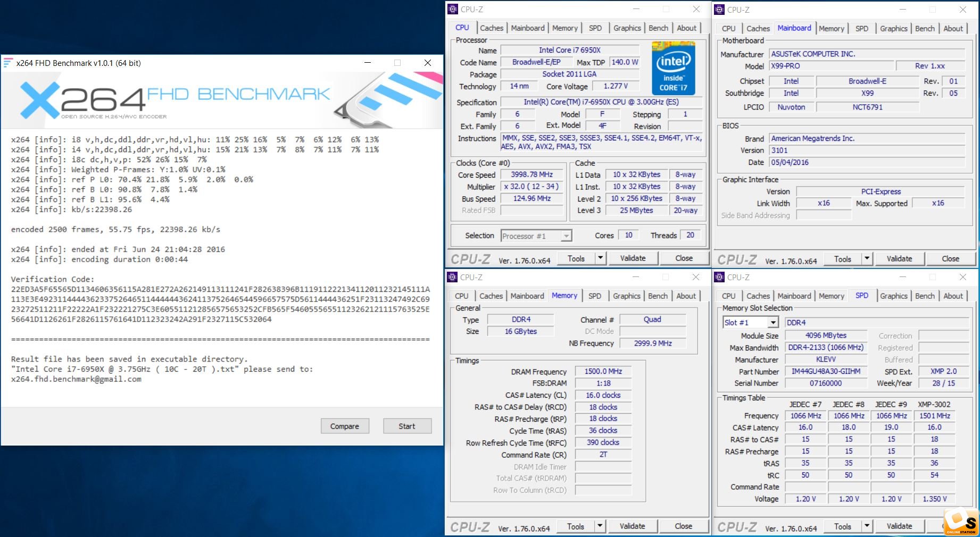Image resolution: width=980 pixels, height=537 pixels.
Task: Click Validate in the Mainboard window
Action: (899, 259)
